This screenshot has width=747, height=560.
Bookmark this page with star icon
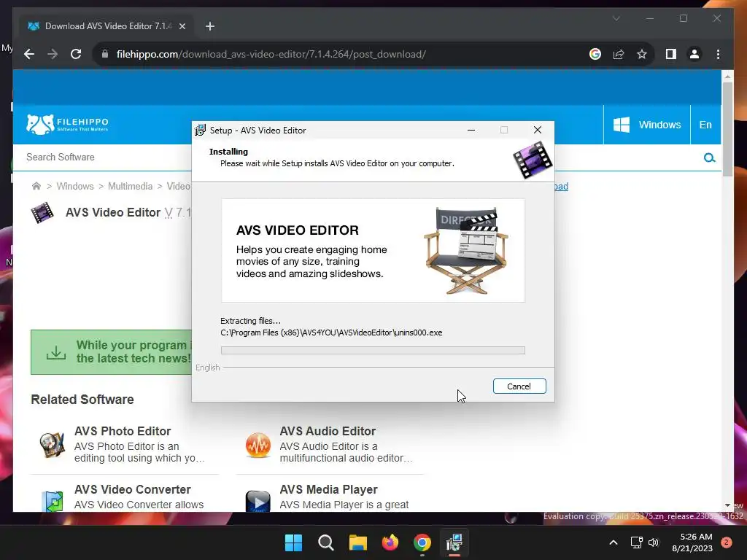point(642,54)
